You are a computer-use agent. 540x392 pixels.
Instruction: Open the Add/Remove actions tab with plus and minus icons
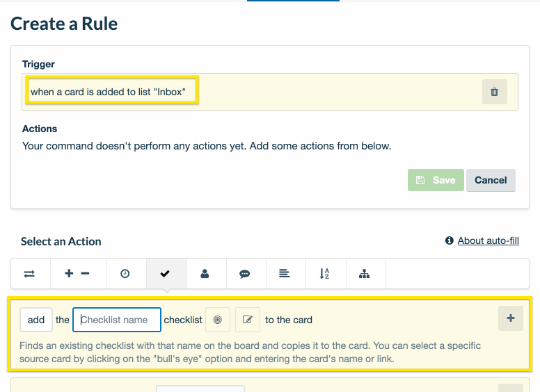[78, 274]
